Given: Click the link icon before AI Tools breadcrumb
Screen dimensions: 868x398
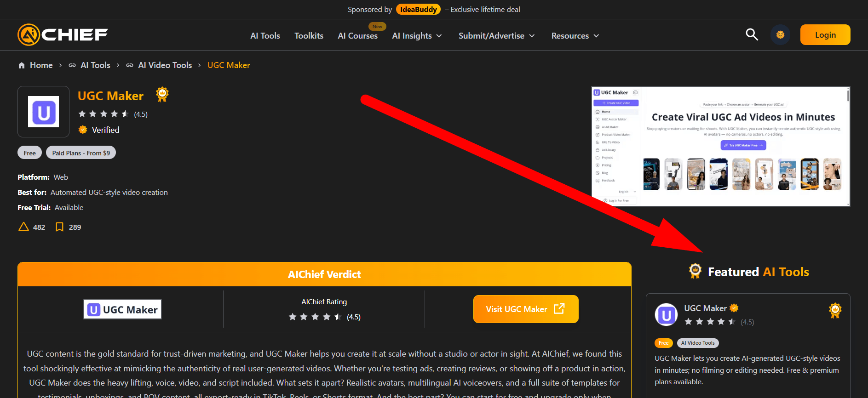Looking at the screenshot, I should [x=72, y=65].
